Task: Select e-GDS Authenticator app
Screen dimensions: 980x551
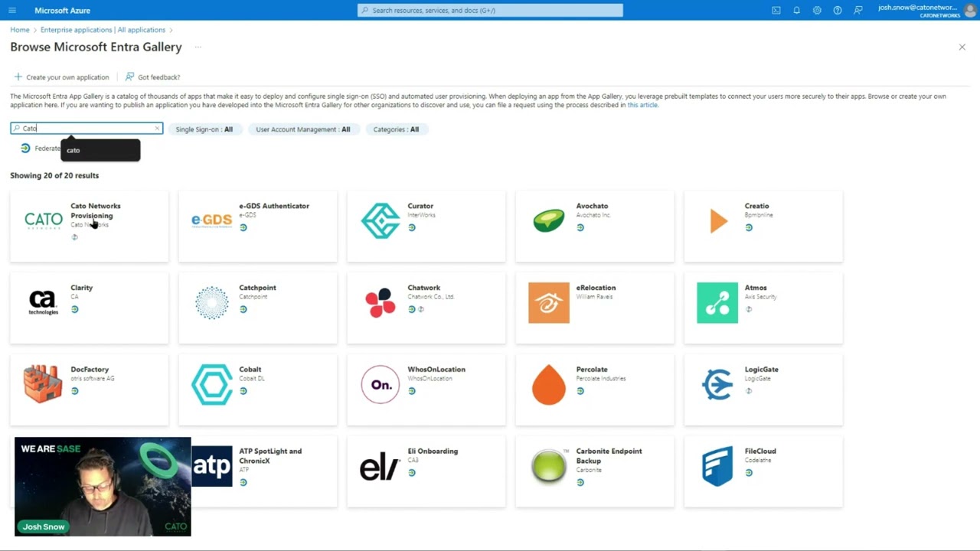Action: click(274, 206)
